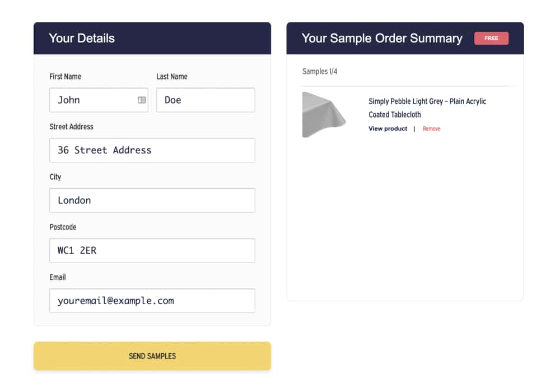Click the First Name label

[x=66, y=76]
